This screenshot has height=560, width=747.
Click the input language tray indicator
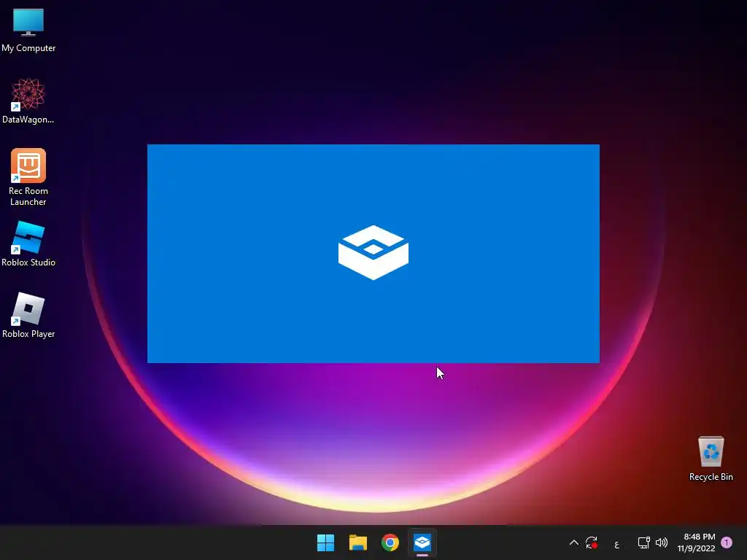pyautogui.click(x=617, y=544)
